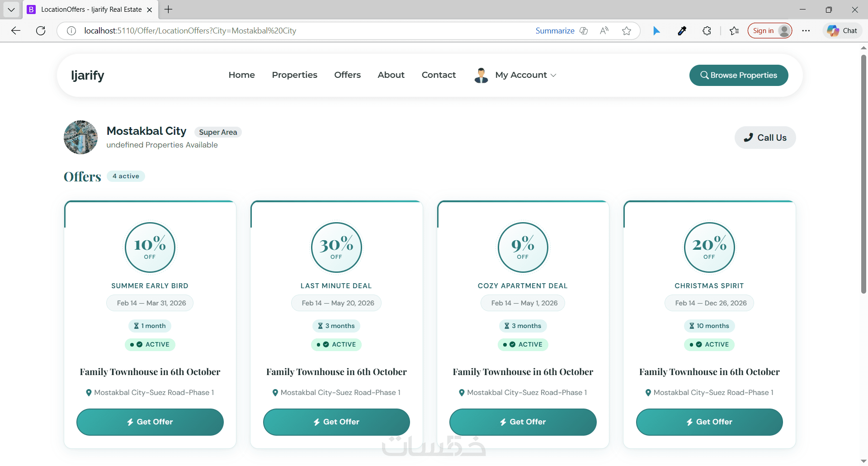Click the "4 active" offers badge

tap(126, 176)
